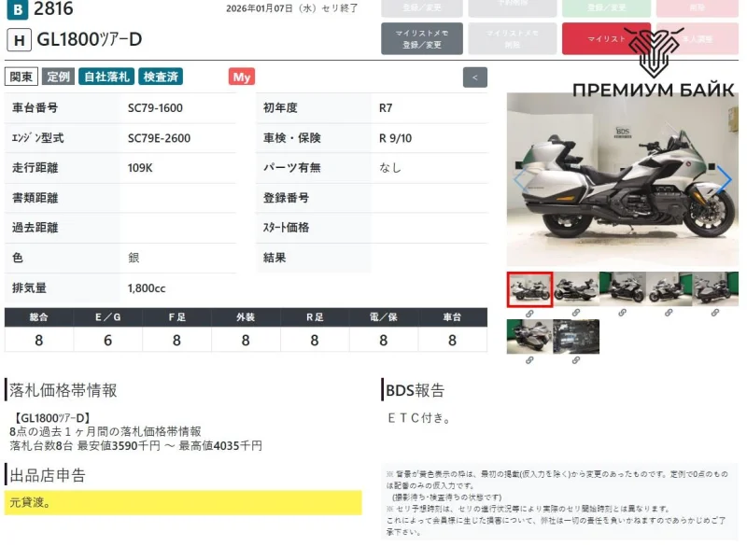Image resolution: width=747 pixels, height=560 pixels.
Task: Click the 検査済 badge
Action: click(x=161, y=77)
